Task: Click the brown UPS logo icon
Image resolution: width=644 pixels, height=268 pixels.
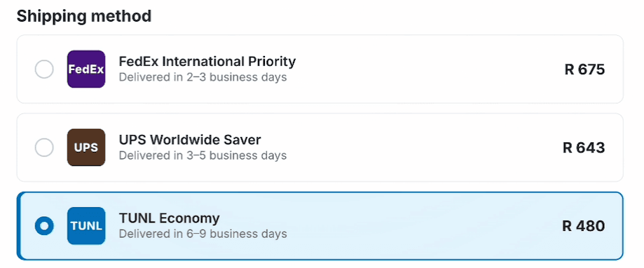Action: (x=86, y=148)
